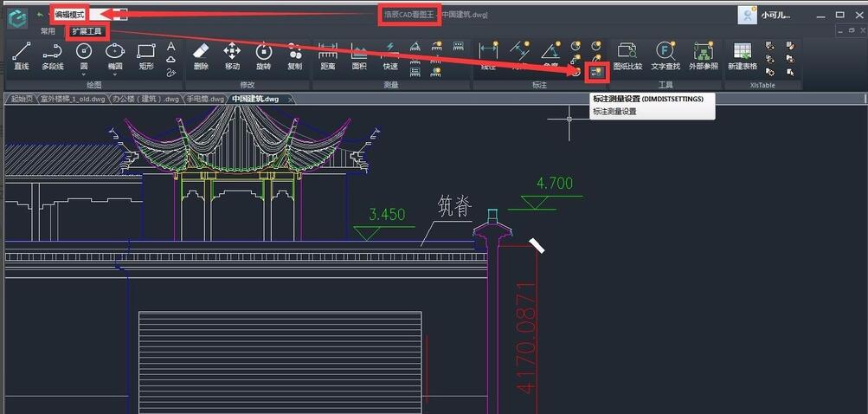
Task: Launch 图纸比较 drawing compare tool
Action: pyautogui.click(x=627, y=55)
